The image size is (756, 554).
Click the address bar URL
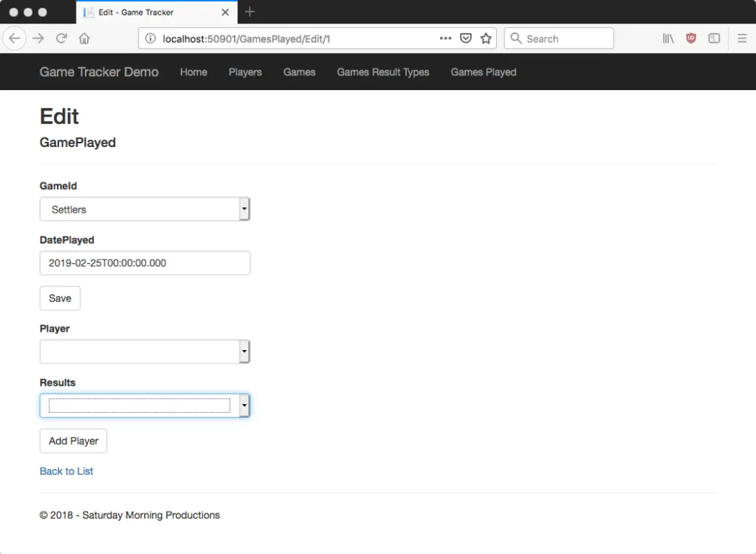coord(247,38)
